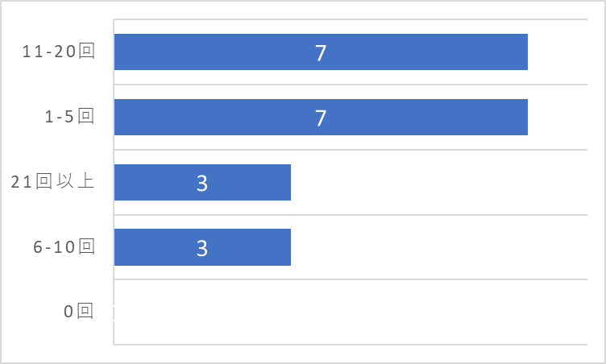Select data label 3 on 21回以上 bar
Viewport: 606px width, 364px height.
point(202,183)
